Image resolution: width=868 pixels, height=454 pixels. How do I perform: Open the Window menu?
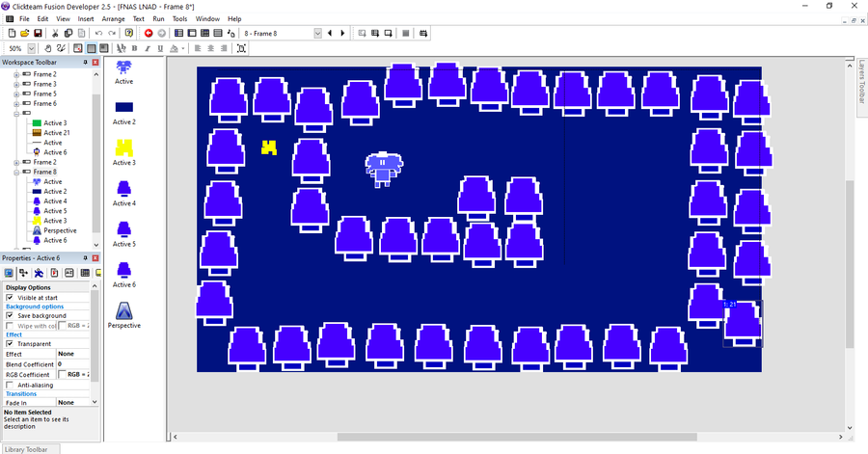point(207,19)
